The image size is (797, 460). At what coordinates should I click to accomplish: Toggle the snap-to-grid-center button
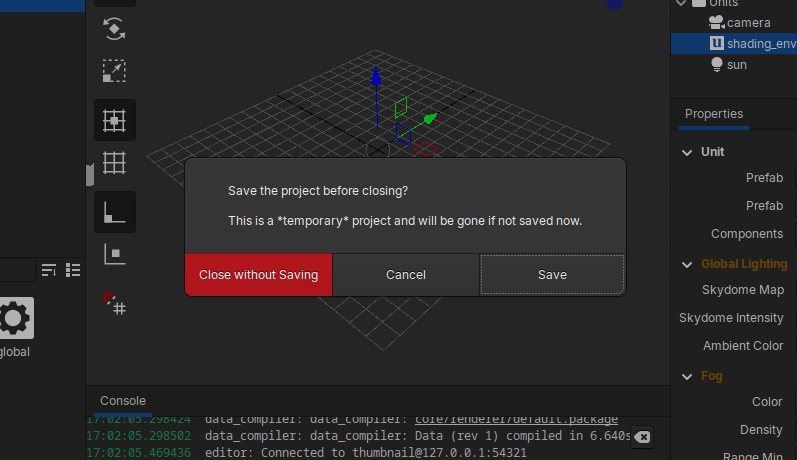point(114,120)
